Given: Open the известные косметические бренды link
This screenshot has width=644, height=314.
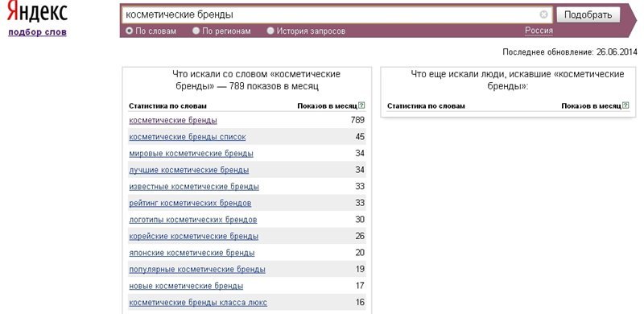Looking at the screenshot, I should [x=194, y=187].
